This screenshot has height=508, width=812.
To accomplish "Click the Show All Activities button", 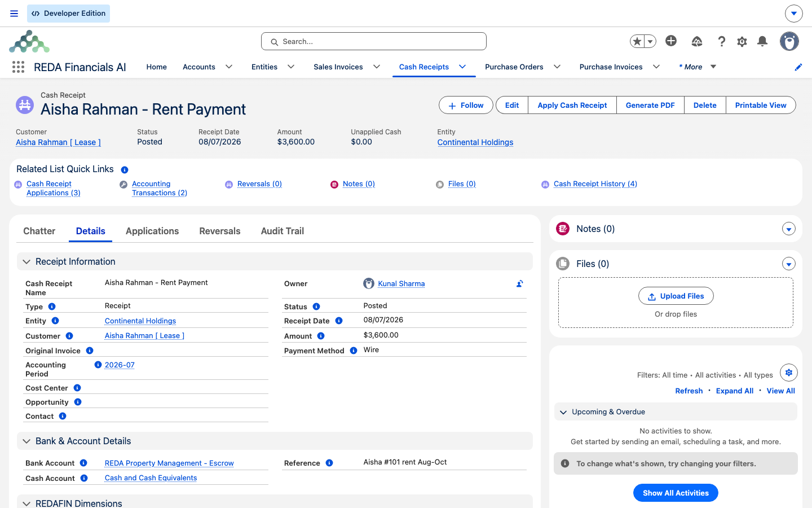I will [676, 493].
